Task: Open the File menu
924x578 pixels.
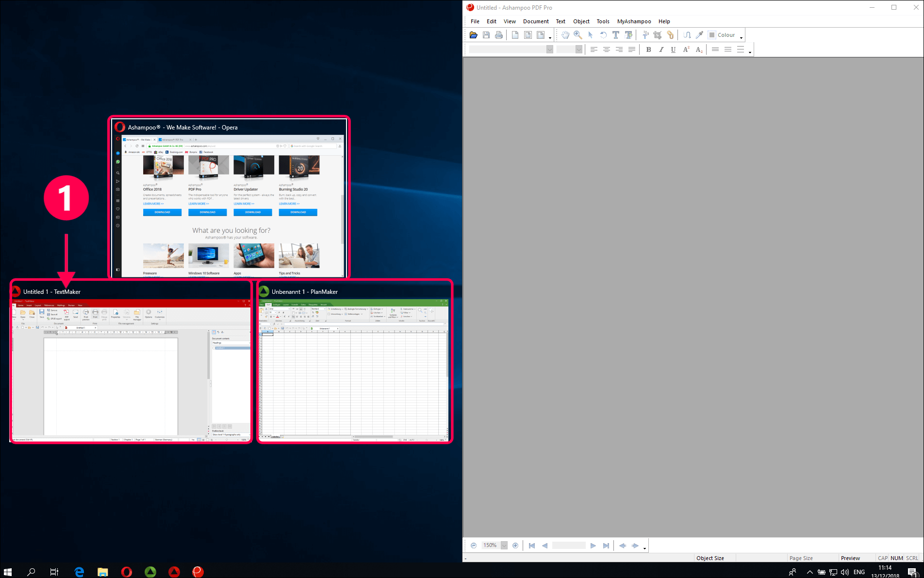Action: (x=475, y=21)
